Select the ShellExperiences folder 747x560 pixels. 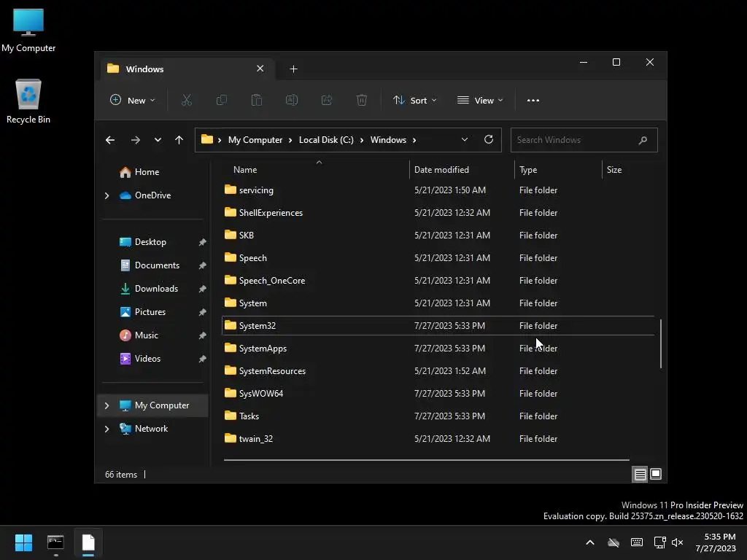click(438, 213)
